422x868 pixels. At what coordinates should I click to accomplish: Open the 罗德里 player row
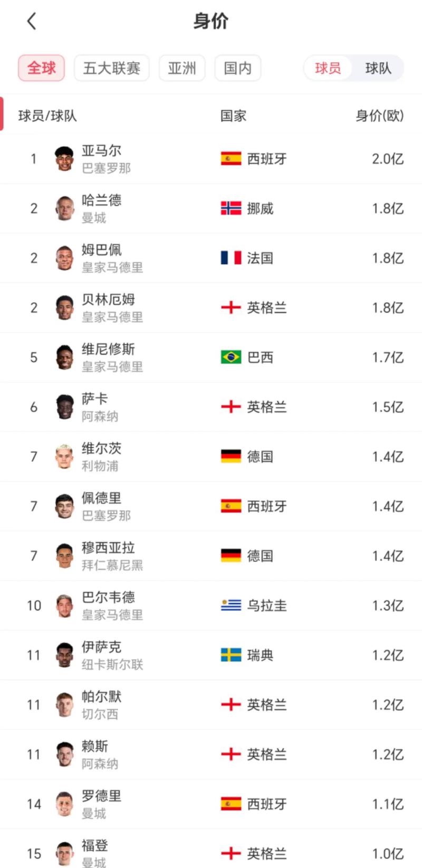(x=211, y=804)
